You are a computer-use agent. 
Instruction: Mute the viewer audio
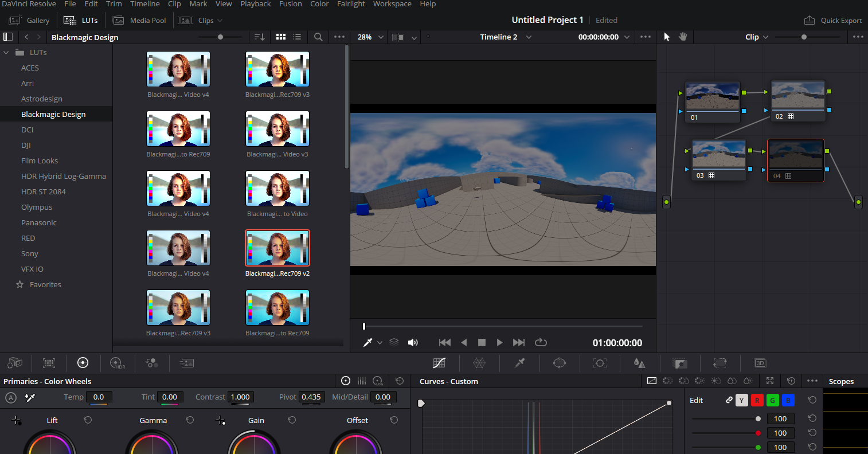(413, 342)
